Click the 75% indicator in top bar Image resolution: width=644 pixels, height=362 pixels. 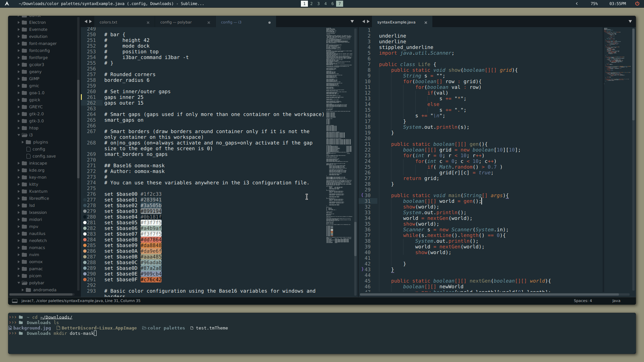coord(594,4)
